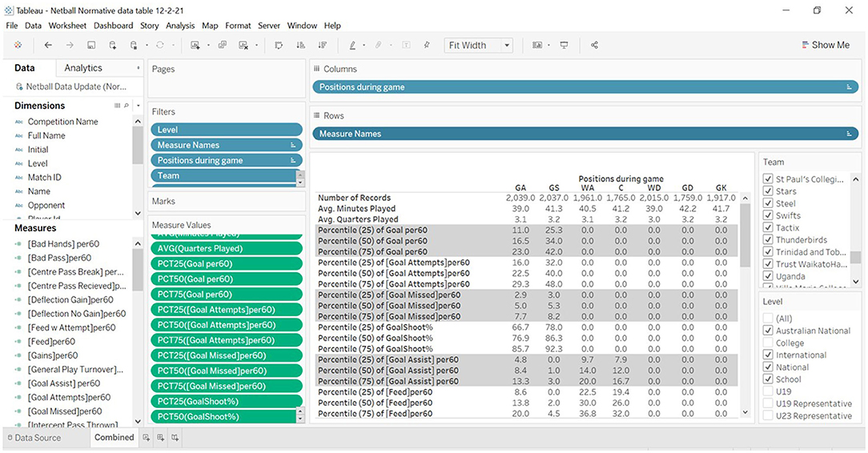Open the Highlight icon dropdown arrow

point(364,46)
